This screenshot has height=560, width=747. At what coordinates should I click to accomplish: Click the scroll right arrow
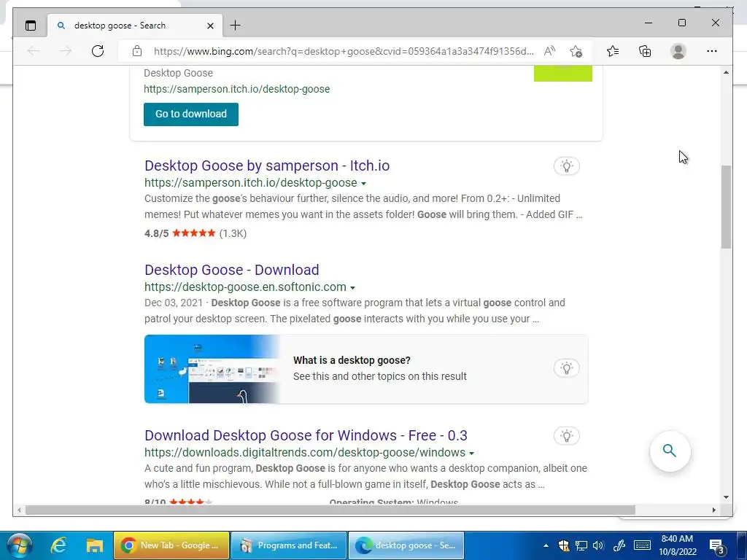[x=713, y=510]
